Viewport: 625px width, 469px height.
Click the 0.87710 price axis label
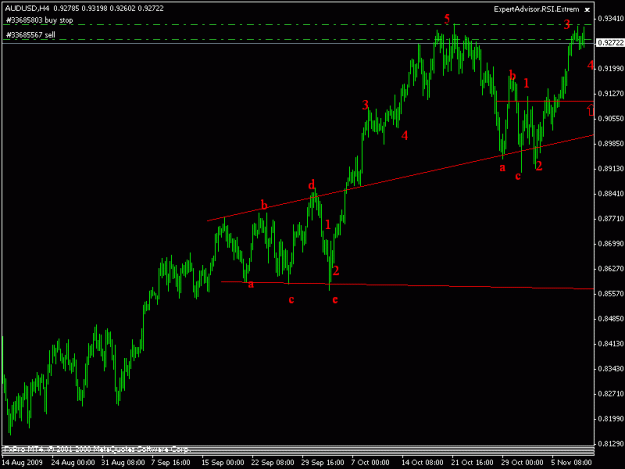pyautogui.click(x=611, y=219)
